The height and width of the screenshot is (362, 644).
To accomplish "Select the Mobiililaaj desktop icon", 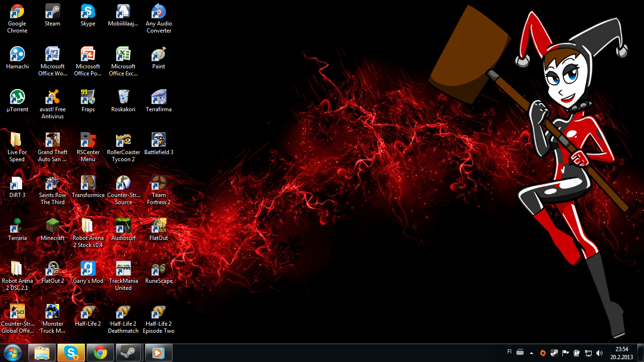I will tap(124, 16).
